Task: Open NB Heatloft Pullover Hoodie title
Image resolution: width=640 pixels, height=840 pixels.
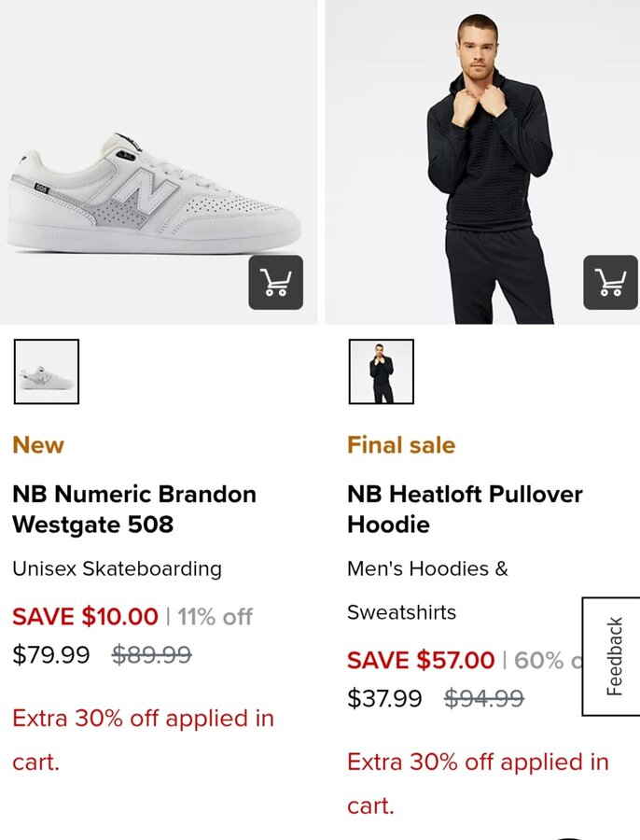Action: [465, 509]
